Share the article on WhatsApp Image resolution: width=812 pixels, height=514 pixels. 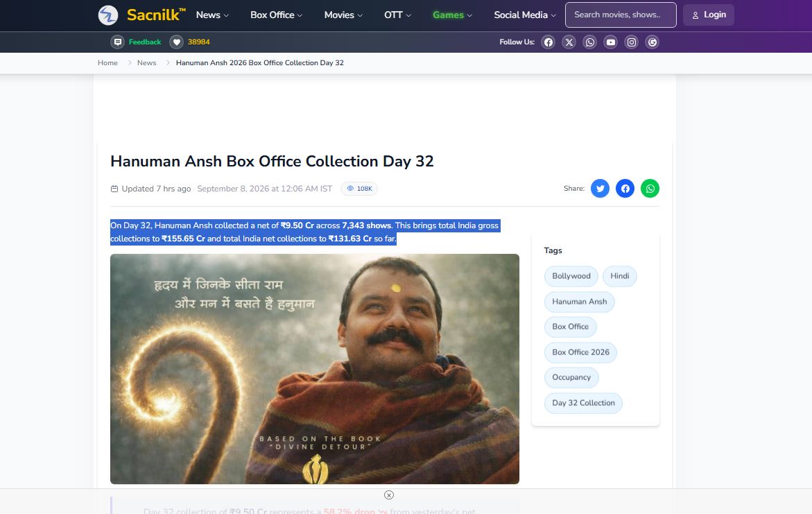pos(650,189)
